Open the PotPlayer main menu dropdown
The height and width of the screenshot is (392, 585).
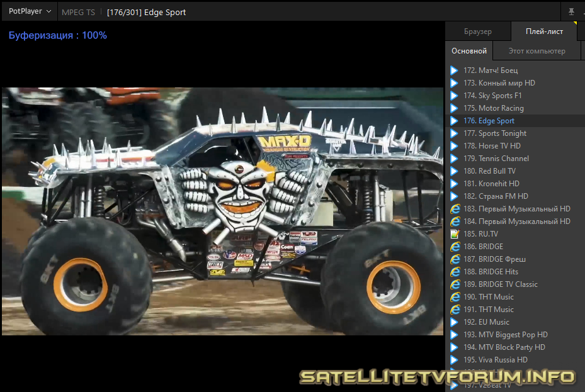(x=30, y=11)
